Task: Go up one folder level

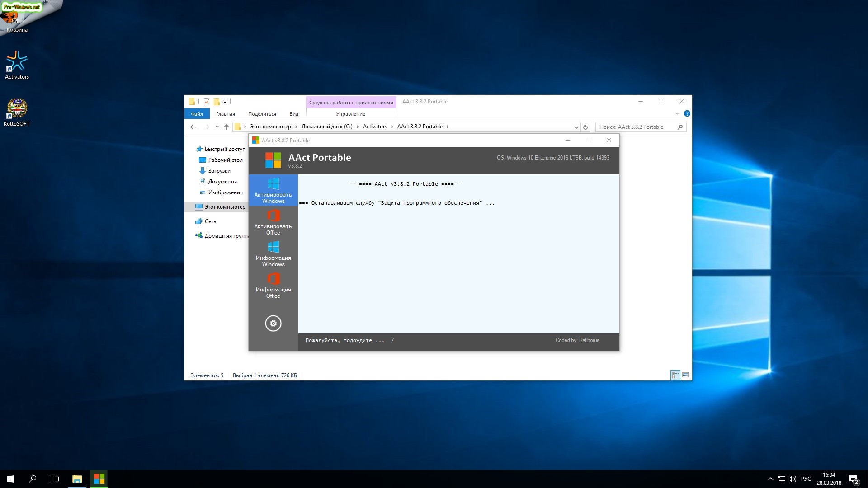Action: coord(226,127)
